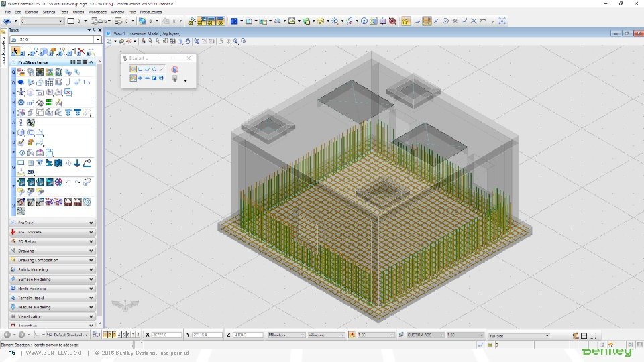
Task: Toggle view 1 button in view group bar
Action: click(x=105, y=335)
